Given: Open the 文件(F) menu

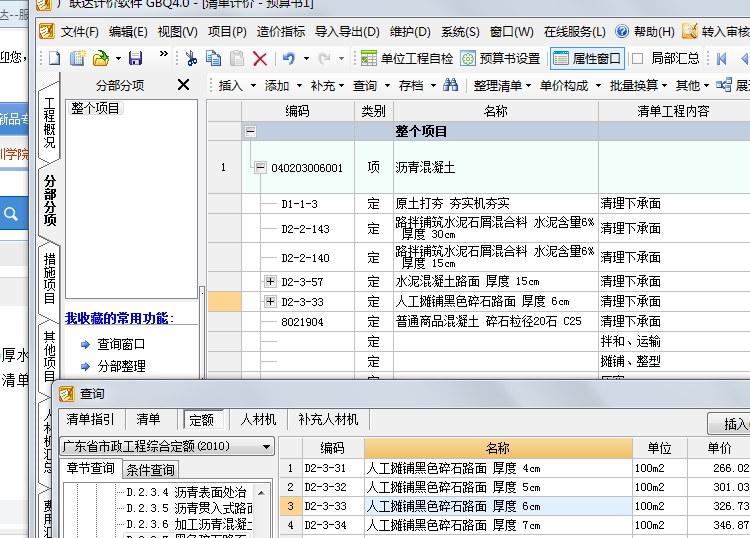Looking at the screenshot, I should pos(79,32).
